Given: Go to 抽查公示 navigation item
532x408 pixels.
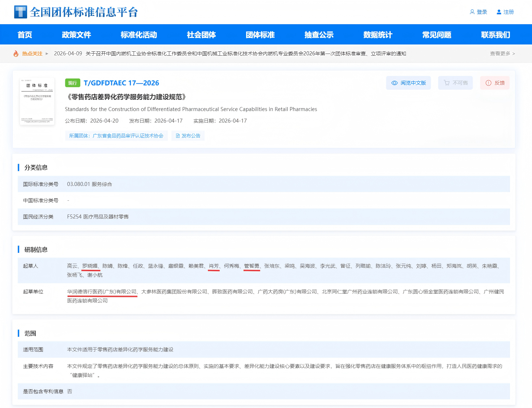Looking at the screenshot, I should pyautogui.click(x=319, y=35).
